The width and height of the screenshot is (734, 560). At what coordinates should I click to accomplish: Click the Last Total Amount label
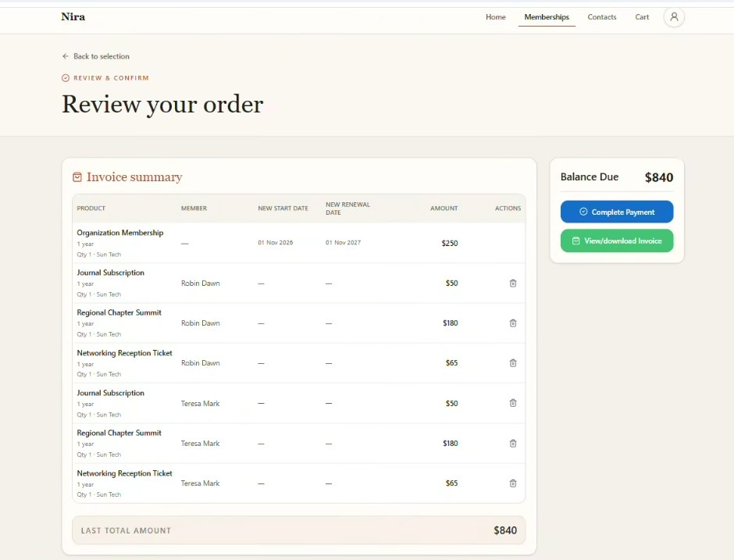click(126, 530)
